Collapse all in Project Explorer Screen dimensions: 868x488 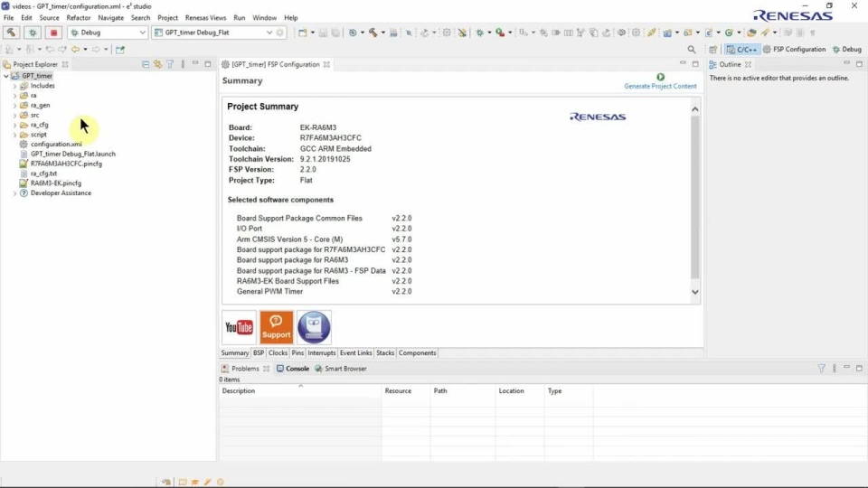click(146, 65)
